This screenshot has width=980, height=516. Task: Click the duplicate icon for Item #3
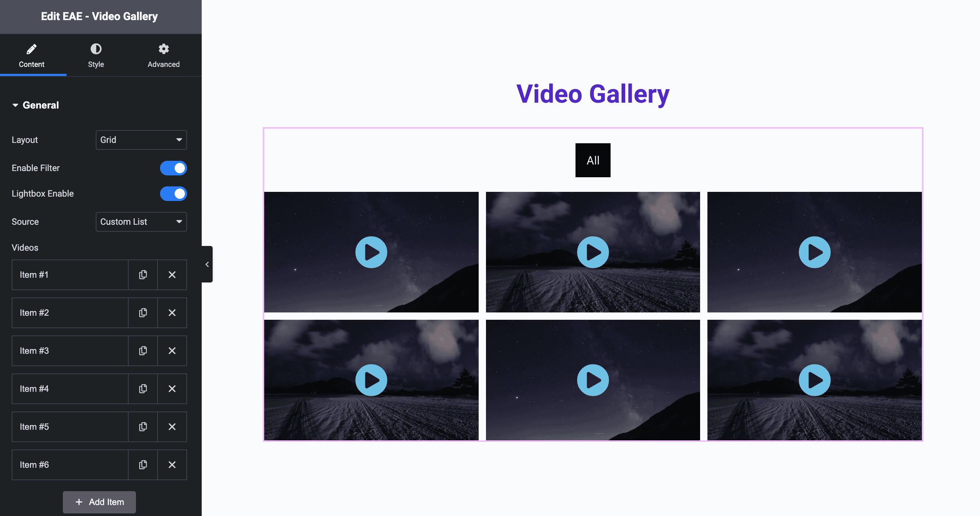point(143,350)
